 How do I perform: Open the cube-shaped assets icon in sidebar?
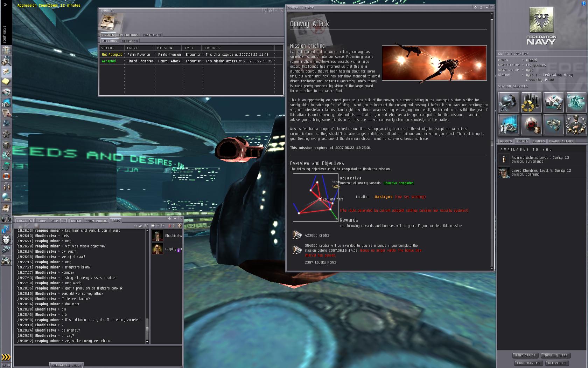click(6, 145)
